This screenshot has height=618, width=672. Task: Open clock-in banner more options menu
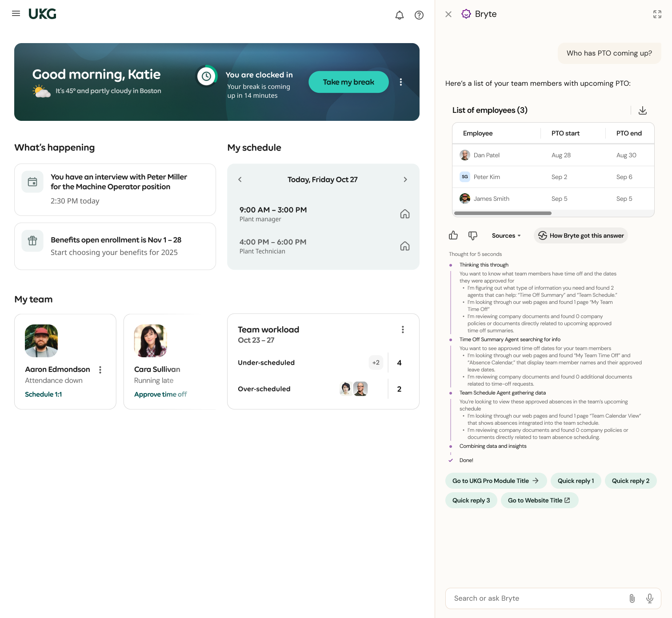click(401, 82)
